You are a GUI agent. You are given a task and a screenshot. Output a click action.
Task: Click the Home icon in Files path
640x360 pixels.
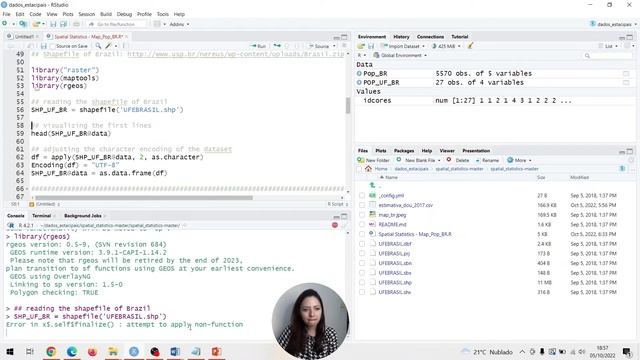(368, 169)
